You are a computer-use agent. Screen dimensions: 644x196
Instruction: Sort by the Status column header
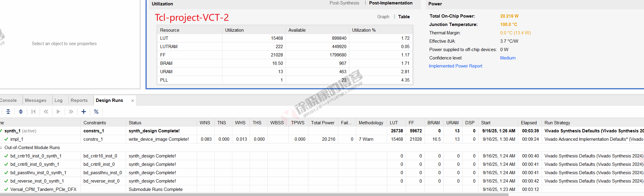pyautogui.click(x=161, y=123)
